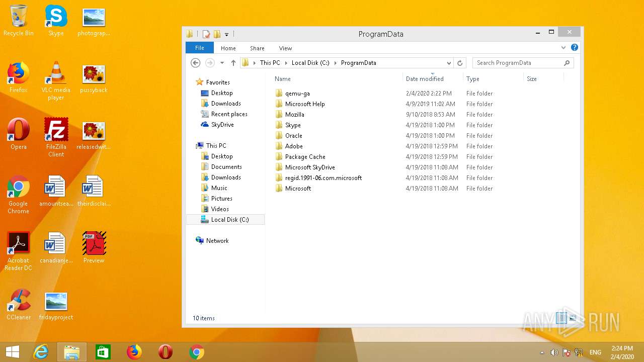Screen dimensions: 644x362
Task: Select the Package Cache folder
Action: click(x=305, y=157)
